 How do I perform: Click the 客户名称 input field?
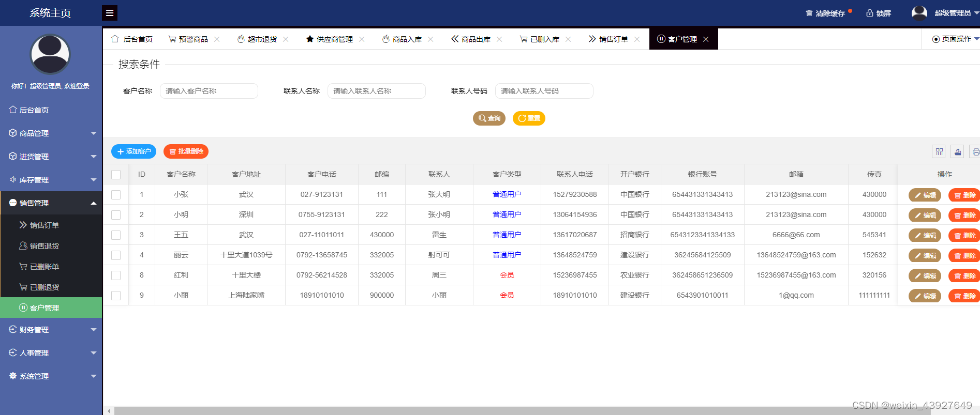(209, 91)
